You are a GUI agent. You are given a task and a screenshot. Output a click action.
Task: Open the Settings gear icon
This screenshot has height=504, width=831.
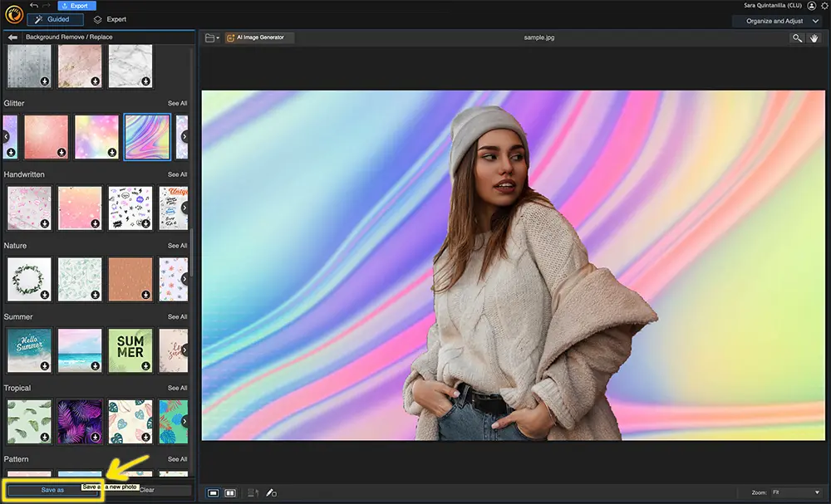click(825, 6)
